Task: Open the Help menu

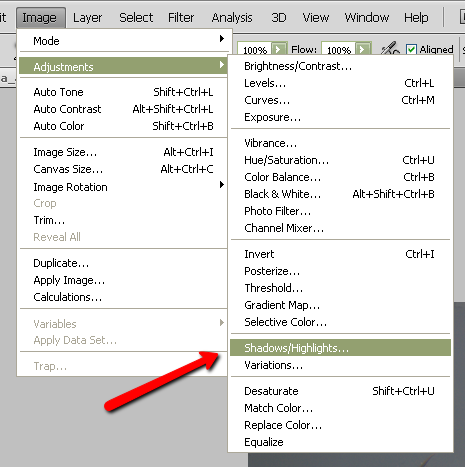Action: [x=416, y=18]
